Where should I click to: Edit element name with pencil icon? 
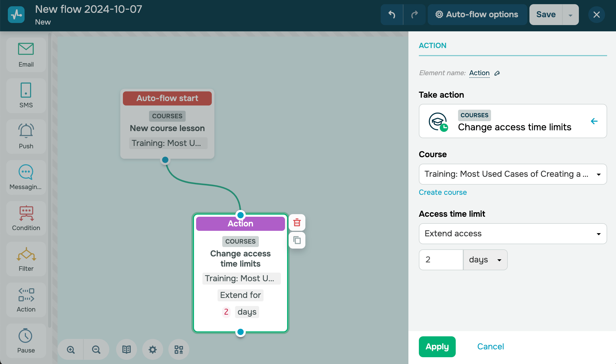[497, 73]
